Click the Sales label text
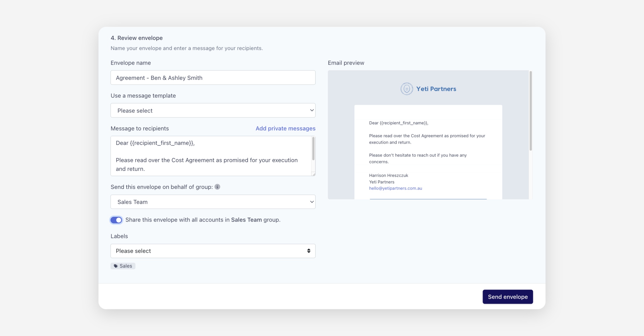The image size is (644, 336). click(x=126, y=266)
